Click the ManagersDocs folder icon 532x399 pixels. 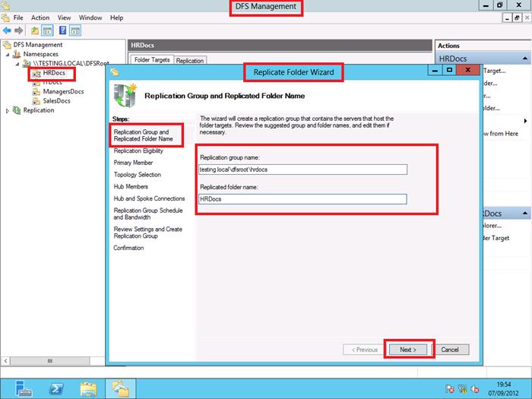tap(36, 92)
